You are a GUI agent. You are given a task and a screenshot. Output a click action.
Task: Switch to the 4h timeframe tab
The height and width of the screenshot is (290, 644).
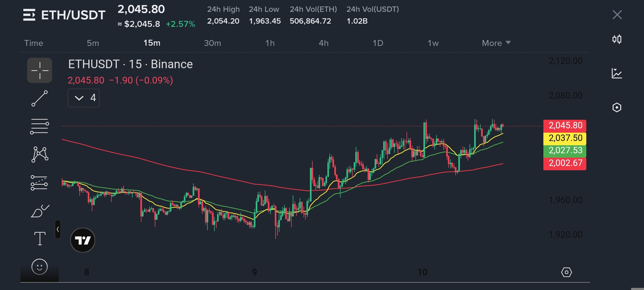pyautogui.click(x=324, y=43)
